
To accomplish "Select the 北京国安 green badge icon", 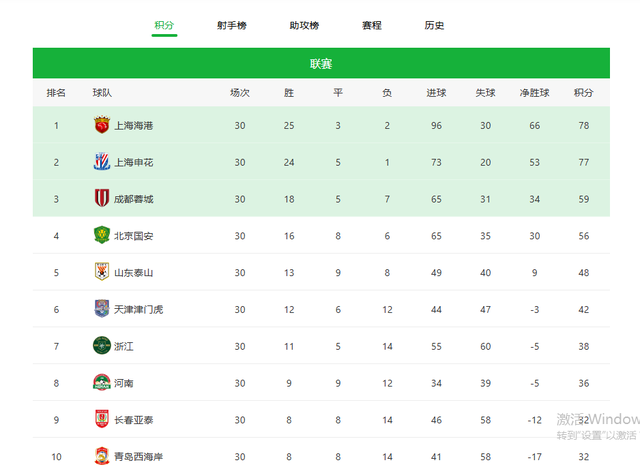I will pyautogui.click(x=102, y=235).
